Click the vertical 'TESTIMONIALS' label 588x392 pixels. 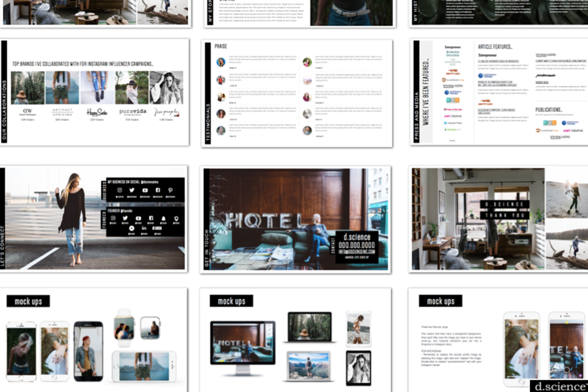(x=208, y=123)
